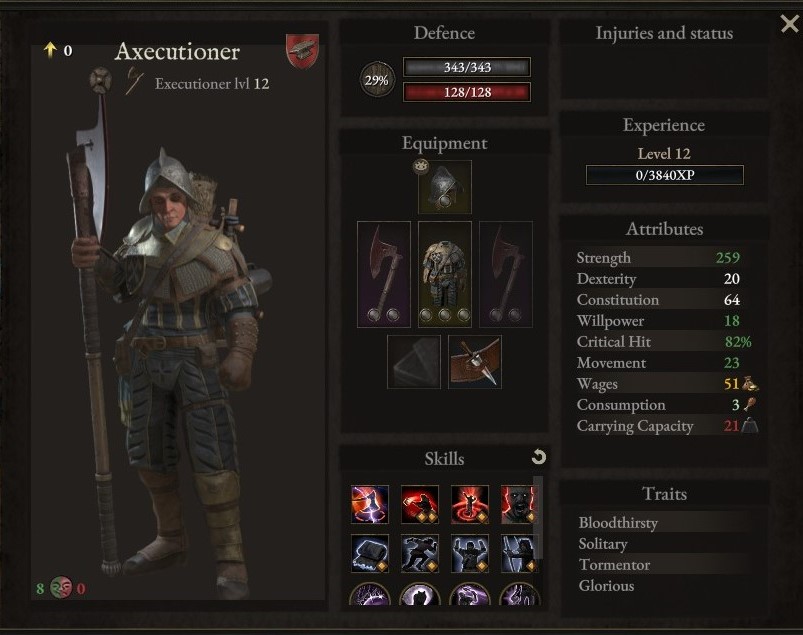Viewport: 803px width, 635px height.
Task: Click the 29% shield defence icon
Action: point(377,80)
